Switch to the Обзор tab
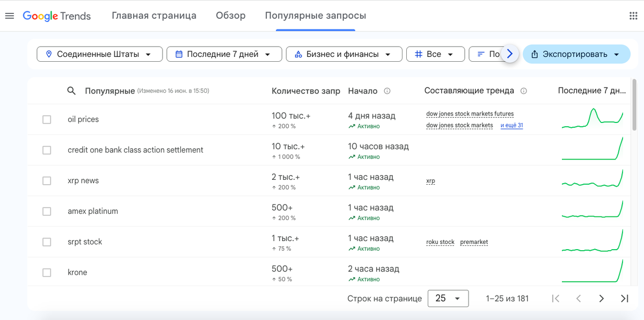Image resolution: width=644 pixels, height=320 pixels. pyautogui.click(x=231, y=16)
